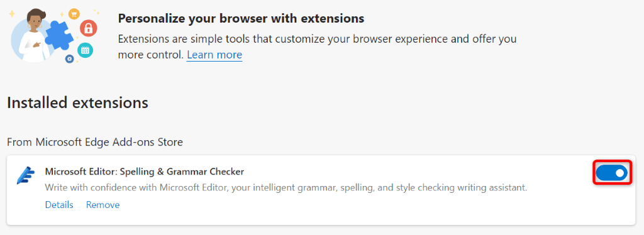The height and width of the screenshot is (235, 644).
Task: Disable the Microsoft Editor extension toggle
Action: [x=612, y=173]
